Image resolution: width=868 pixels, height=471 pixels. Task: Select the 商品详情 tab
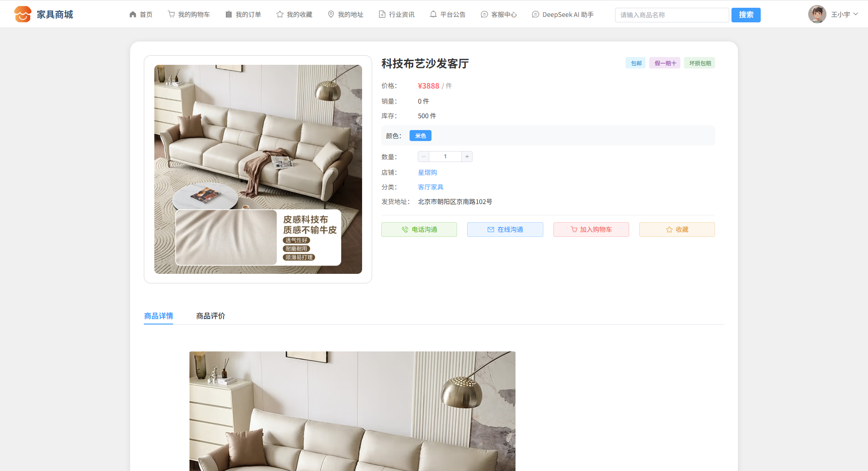(x=158, y=316)
